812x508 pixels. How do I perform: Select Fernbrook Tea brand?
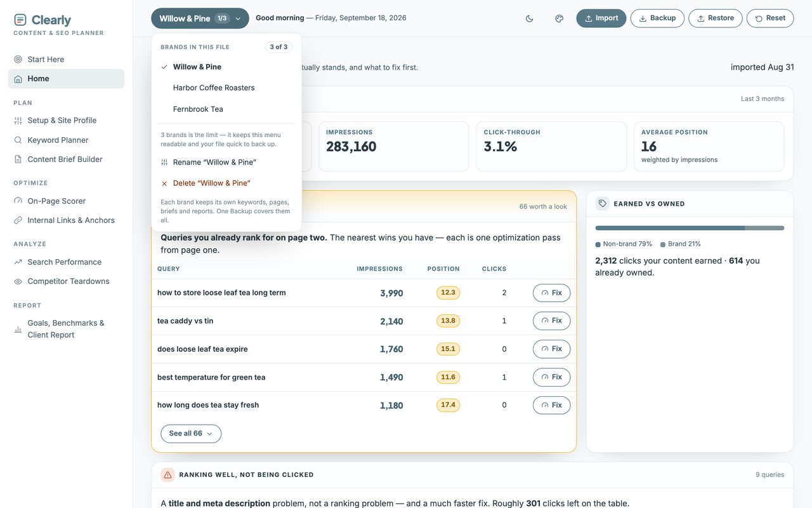click(226, 109)
